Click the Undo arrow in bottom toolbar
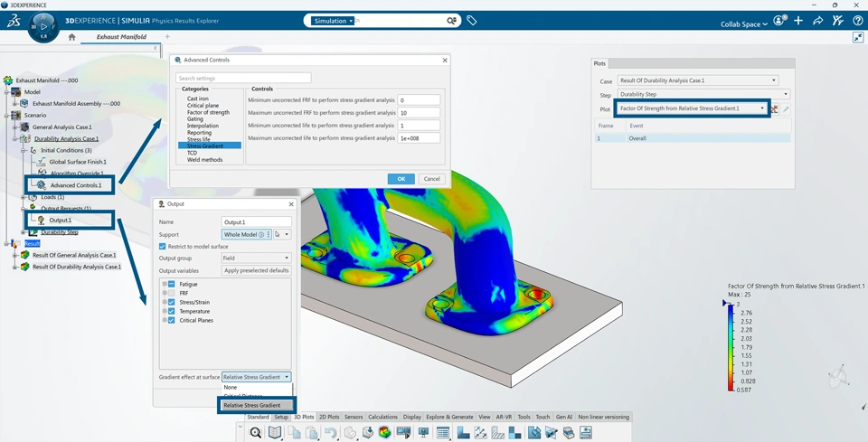 (x=331, y=433)
